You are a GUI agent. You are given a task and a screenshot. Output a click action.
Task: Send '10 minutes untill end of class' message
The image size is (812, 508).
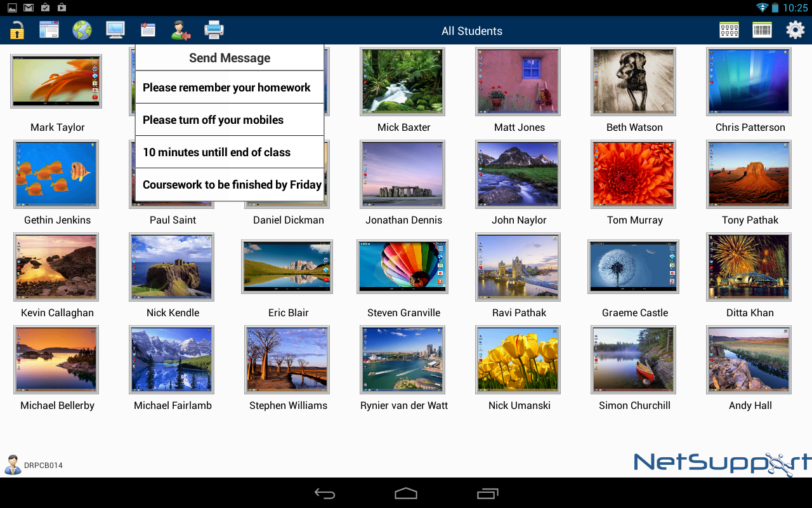point(230,152)
